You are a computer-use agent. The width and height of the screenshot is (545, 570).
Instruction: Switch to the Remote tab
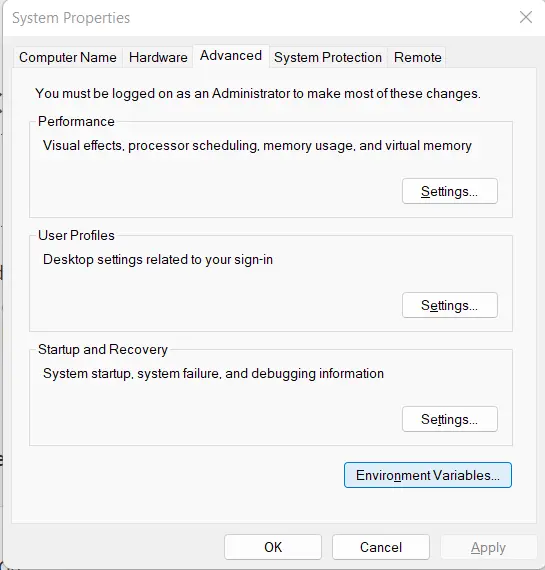[417, 57]
